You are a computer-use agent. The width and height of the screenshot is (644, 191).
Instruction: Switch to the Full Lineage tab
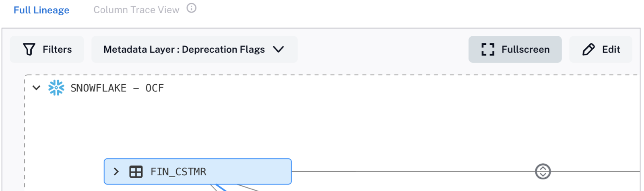(41, 10)
